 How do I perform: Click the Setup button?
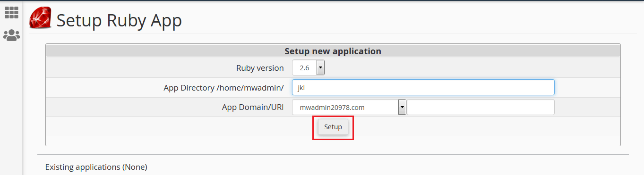[x=333, y=127]
